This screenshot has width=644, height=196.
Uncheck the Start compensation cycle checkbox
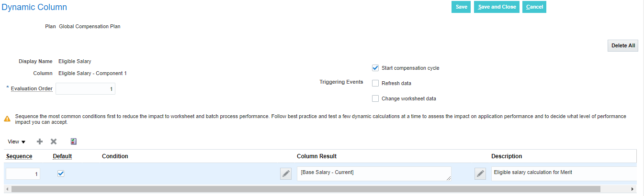375,68
